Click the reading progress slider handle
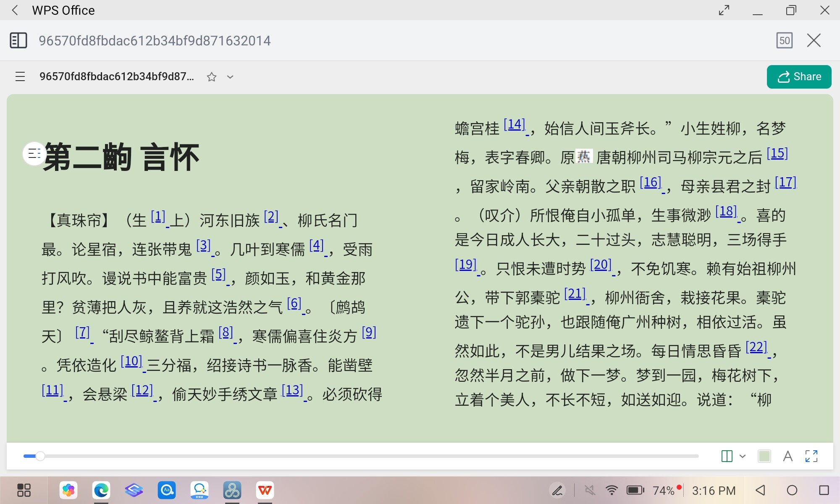The image size is (840, 504). [x=40, y=456]
